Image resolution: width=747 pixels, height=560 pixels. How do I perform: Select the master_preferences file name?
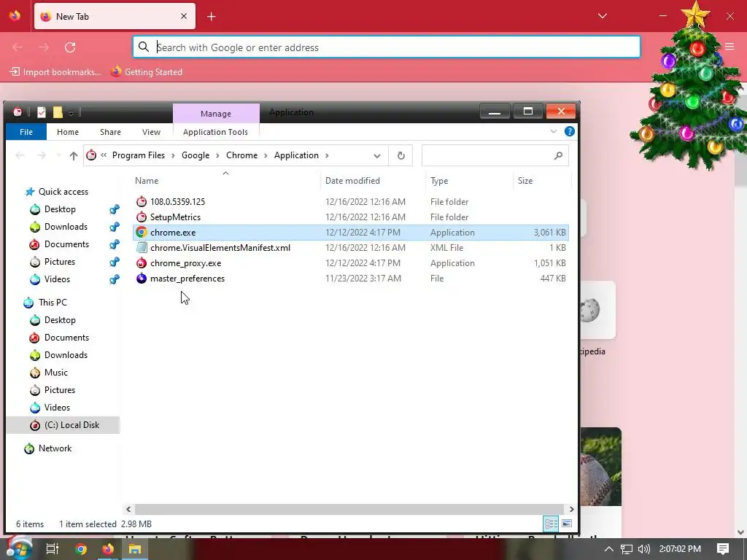pos(187,279)
